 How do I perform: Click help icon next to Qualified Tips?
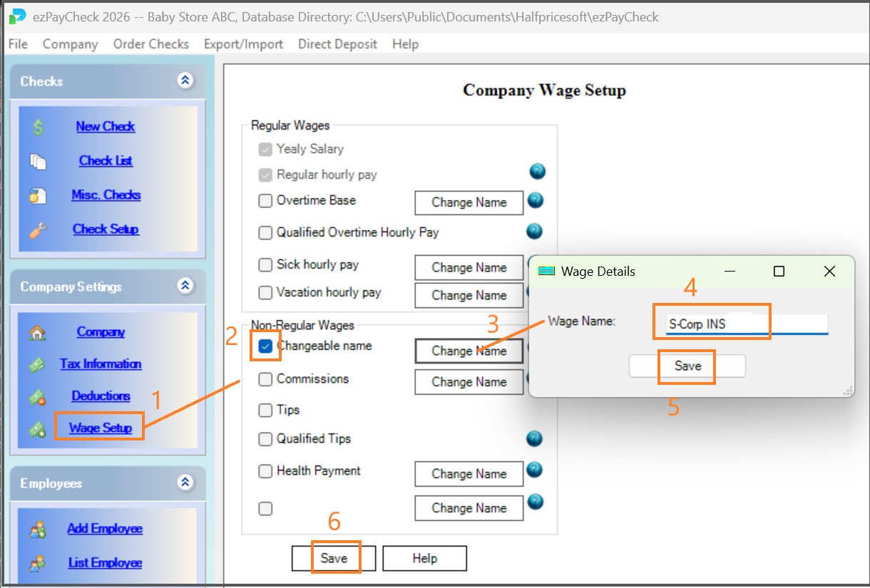tap(534, 438)
